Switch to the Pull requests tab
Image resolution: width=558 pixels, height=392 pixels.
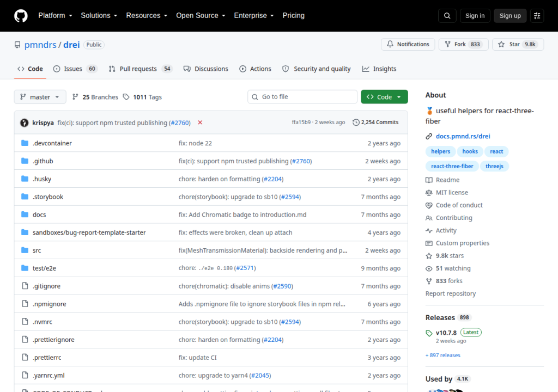click(x=140, y=69)
